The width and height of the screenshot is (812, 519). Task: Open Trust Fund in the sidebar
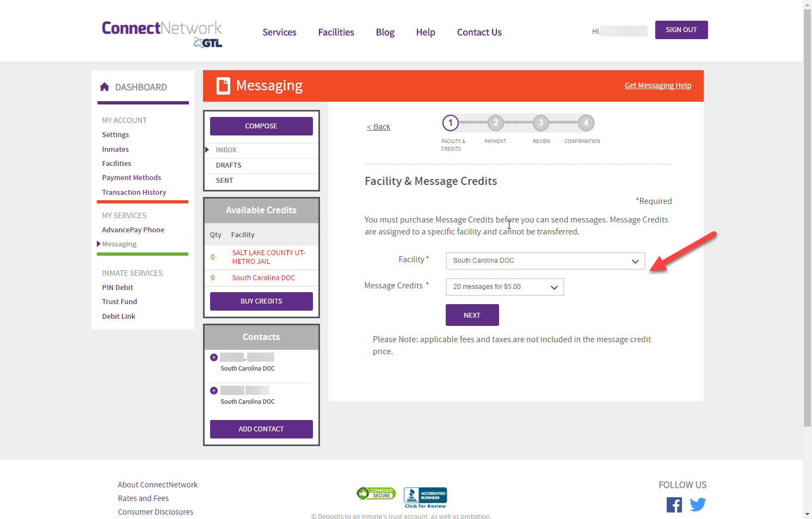click(x=120, y=301)
